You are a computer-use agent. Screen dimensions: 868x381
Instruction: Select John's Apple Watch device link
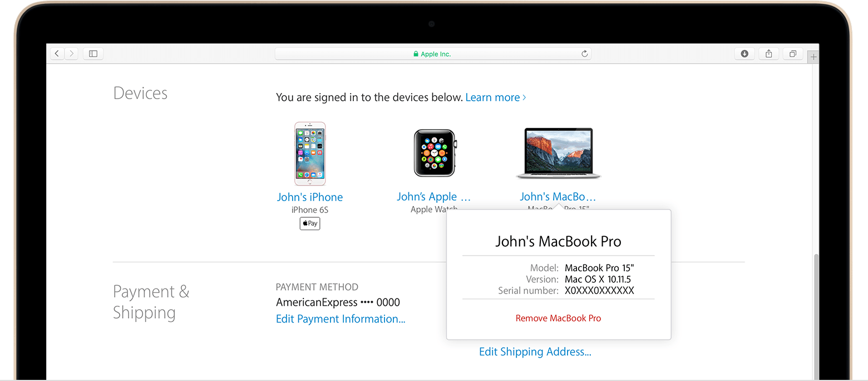[x=434, y=197]
